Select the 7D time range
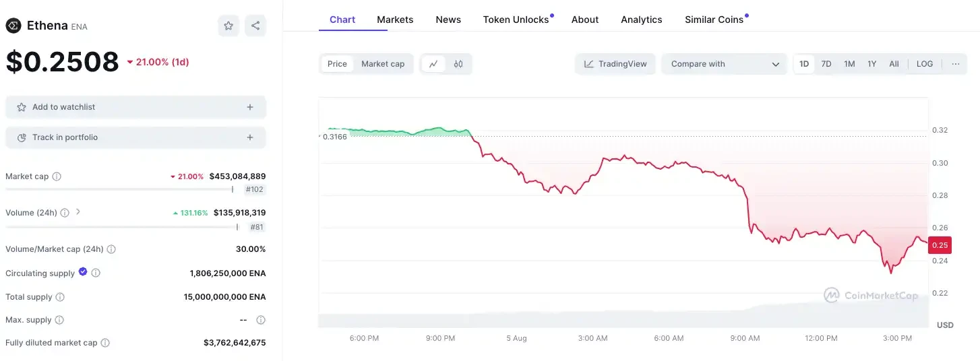Image resolution: width=980 pixels, height=361 pixels. pyautogui.click(x=826, y=64)
